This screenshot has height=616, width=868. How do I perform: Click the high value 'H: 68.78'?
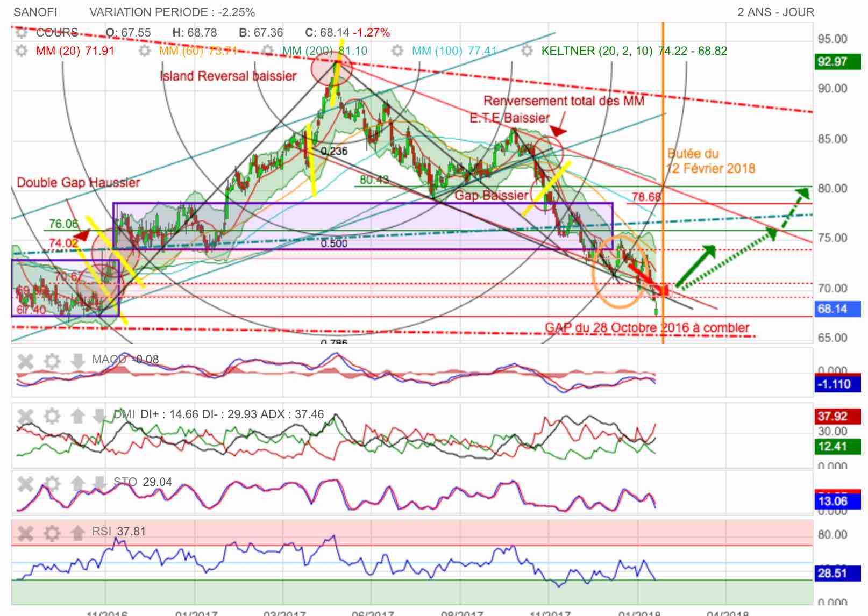coord(195,32)
